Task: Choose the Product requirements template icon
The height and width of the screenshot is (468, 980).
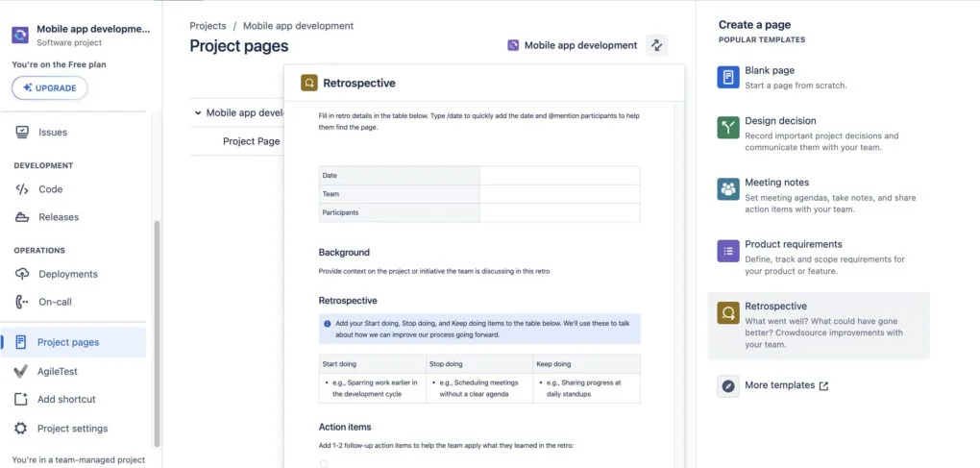Action: (x=728, y=252)
